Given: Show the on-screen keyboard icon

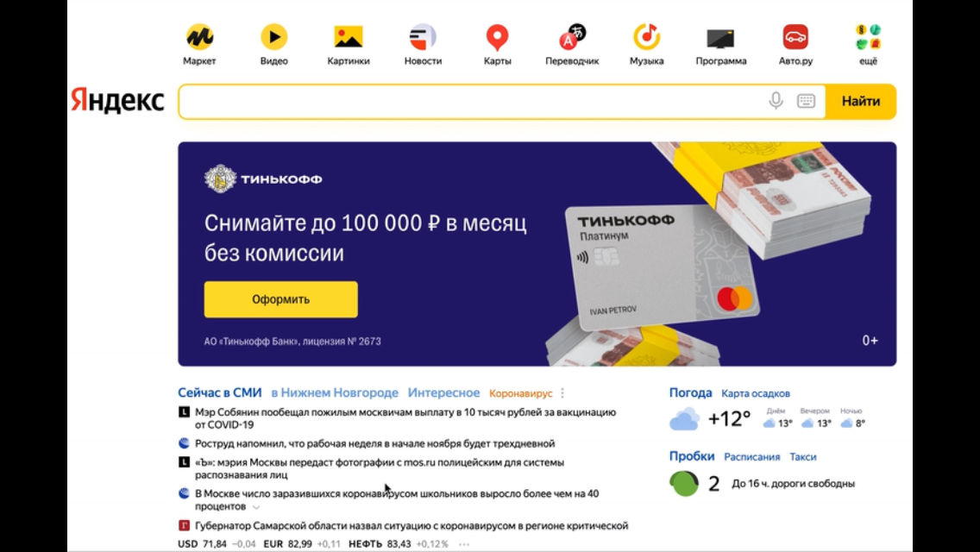Looking at the screenshot, I should 806,101.
